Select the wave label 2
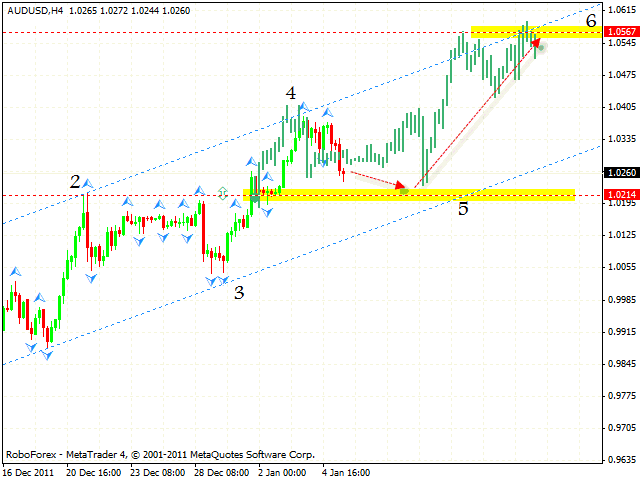The image size is (640, 480). point(75,181)
